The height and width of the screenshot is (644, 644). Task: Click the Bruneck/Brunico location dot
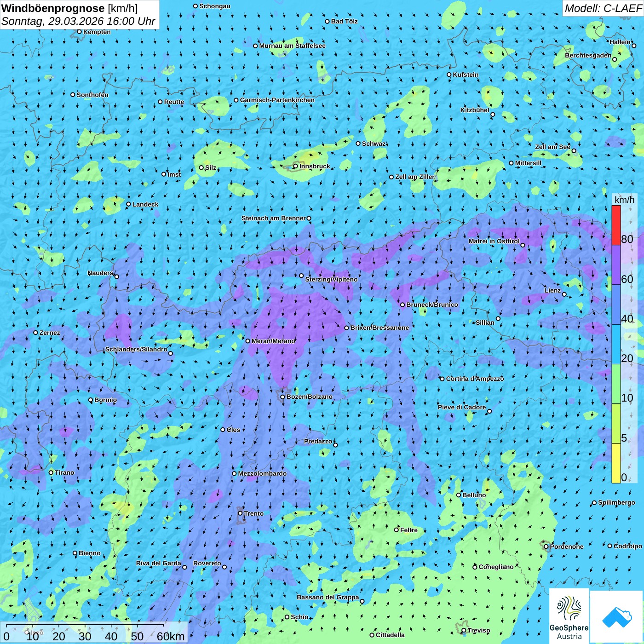click(x=402, y=305)
